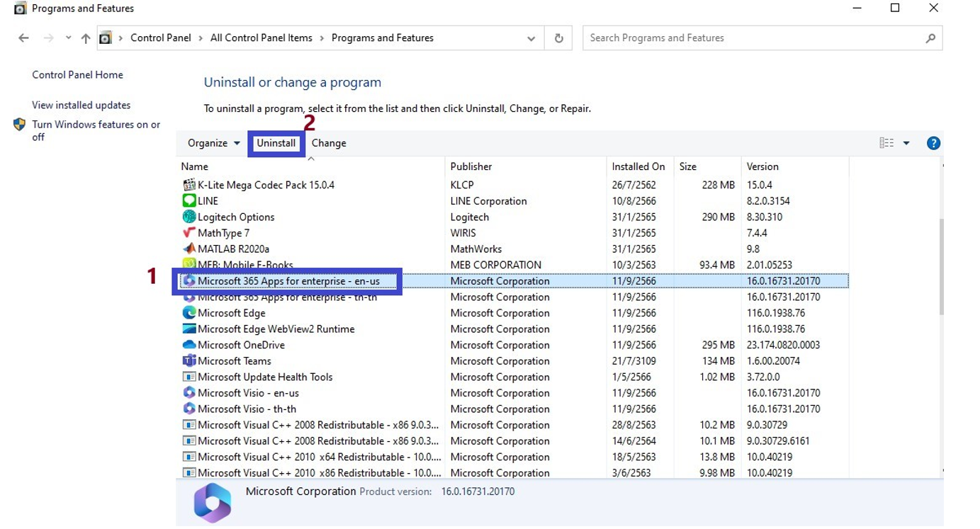980x529 pixels.
Task: Open the Organize dropdown menu
Action: coord(213,143)
